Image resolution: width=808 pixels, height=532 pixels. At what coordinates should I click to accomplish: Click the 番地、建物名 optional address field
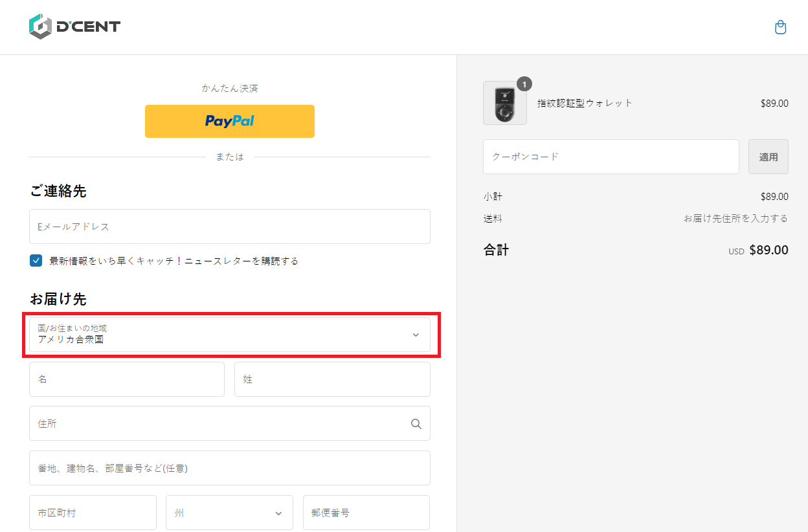point(230,468)
